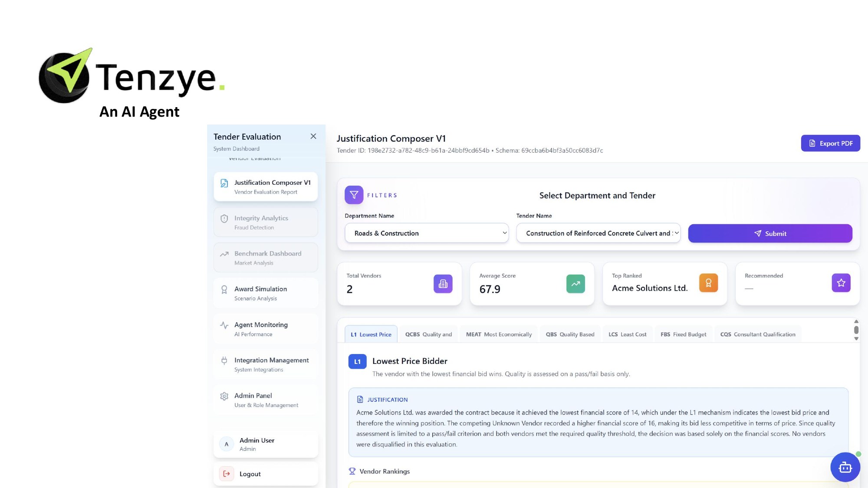Click the Submit button
The width and height of the screenshot is (868, 488).
pyautogui.click(x=770, y=233)
